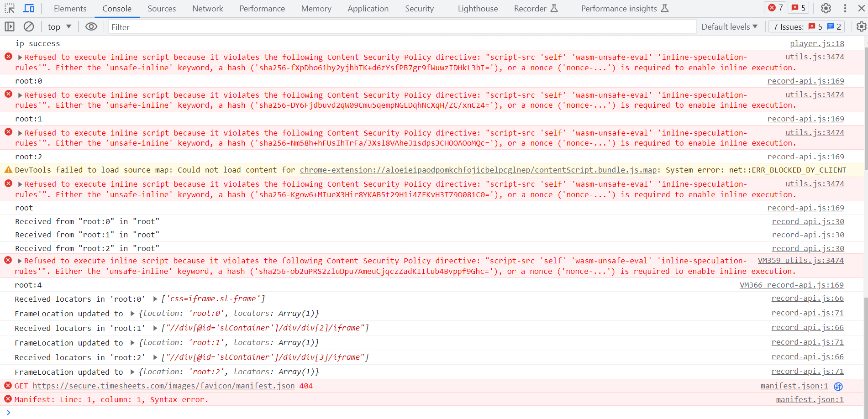Screen dimensions: 868x419
Task: Open the top JavaScript context dropdown
Action: 59,27
